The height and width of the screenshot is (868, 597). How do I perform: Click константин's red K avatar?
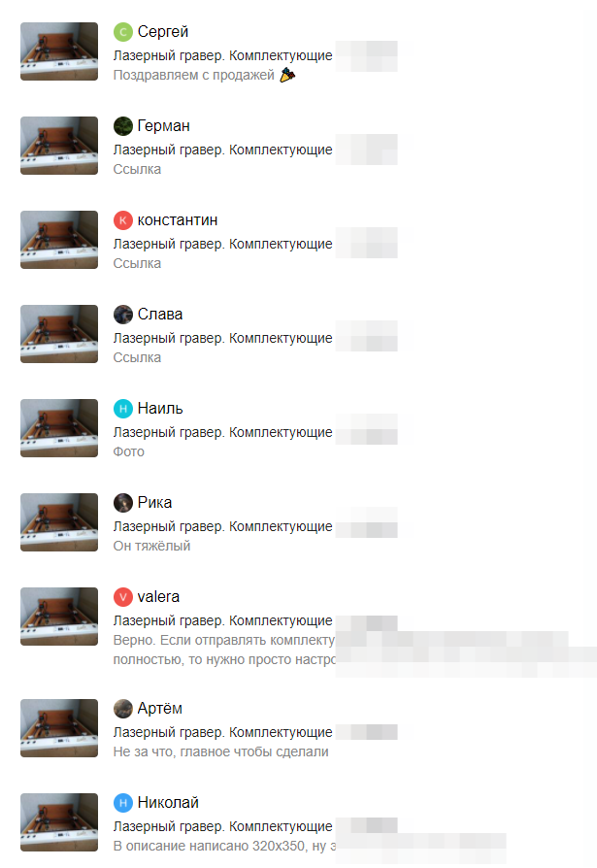pos(123,220)
